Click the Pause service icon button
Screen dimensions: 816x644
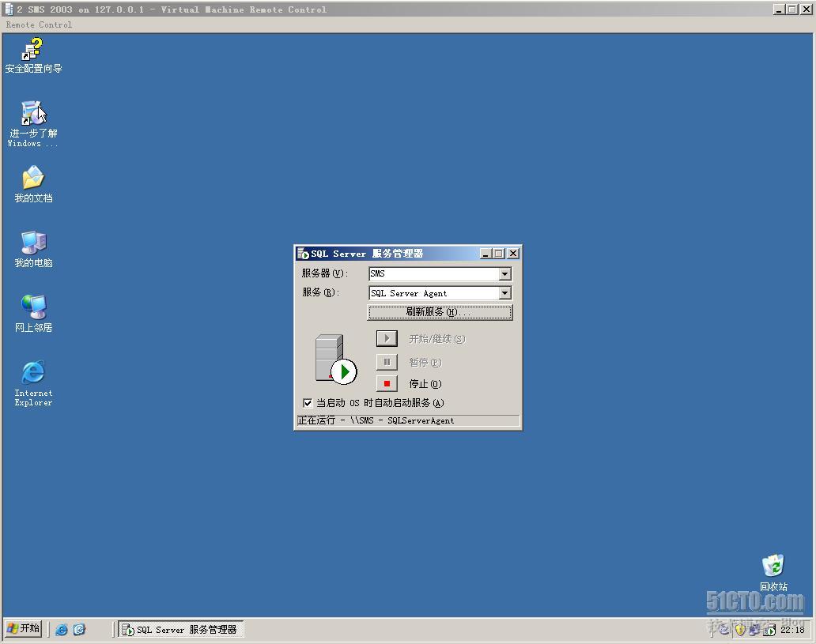point(387,362)
